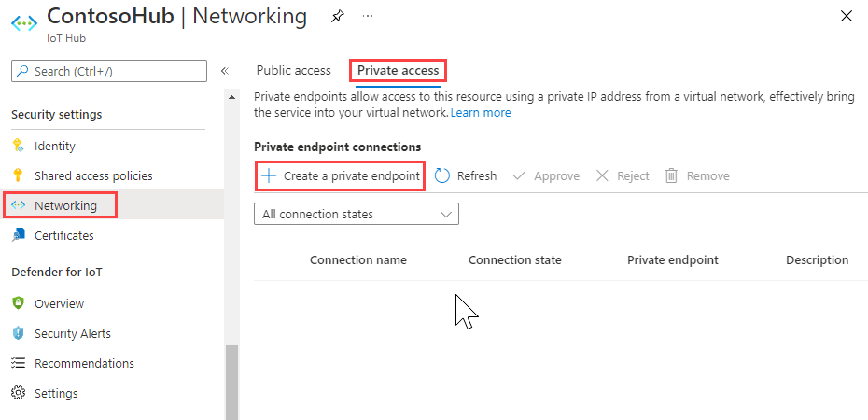Open the ellipsis more options menu
The width and height of the screenshot is (868, 420).
(367, 17)
